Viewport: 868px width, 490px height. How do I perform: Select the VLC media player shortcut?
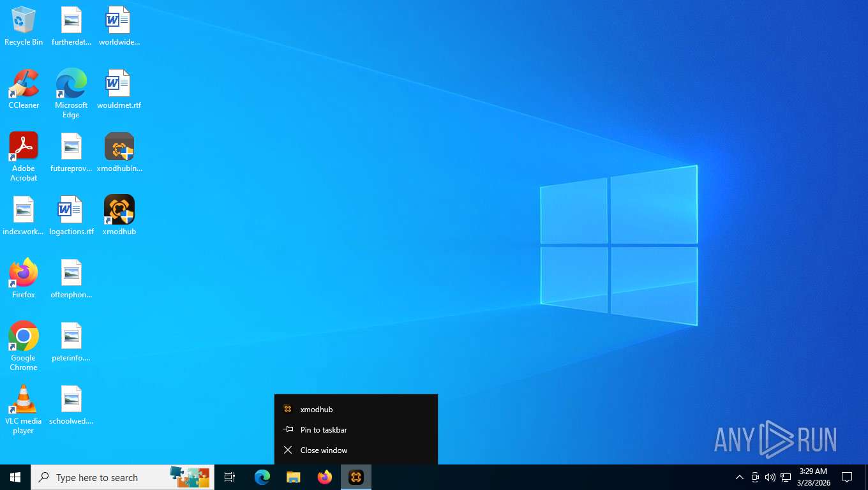(x=24, y=410)
